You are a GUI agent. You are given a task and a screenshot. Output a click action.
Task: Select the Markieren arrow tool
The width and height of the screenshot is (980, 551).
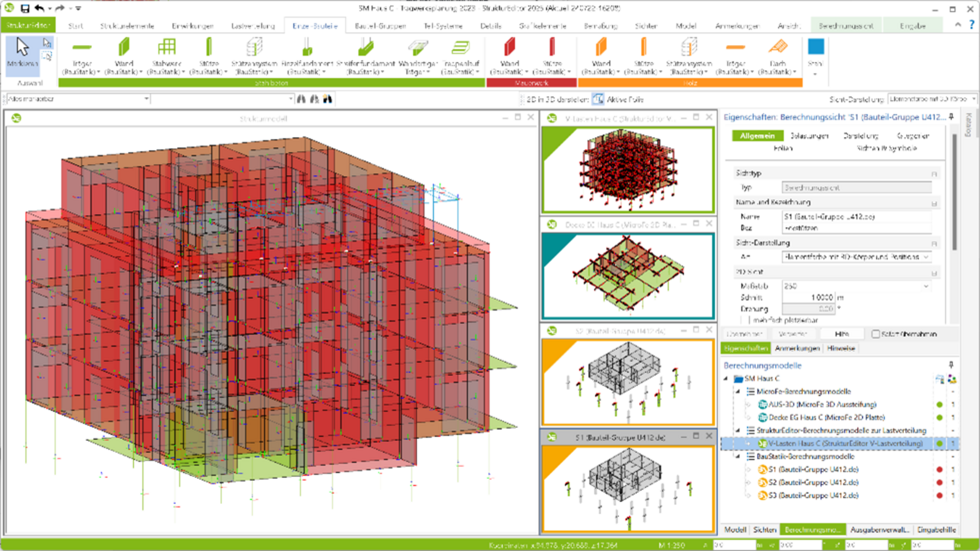point(22,54)
